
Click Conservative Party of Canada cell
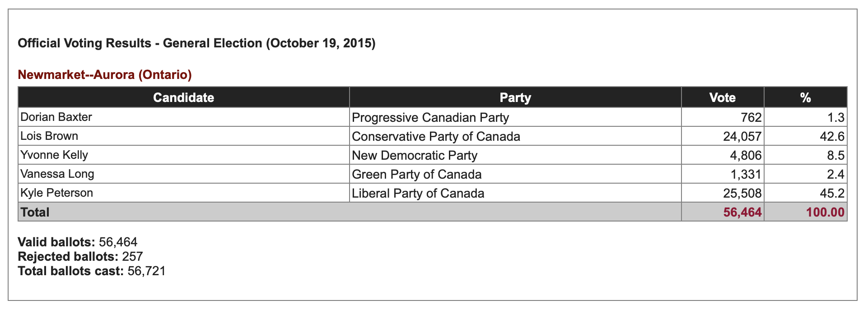coord(515,136)
